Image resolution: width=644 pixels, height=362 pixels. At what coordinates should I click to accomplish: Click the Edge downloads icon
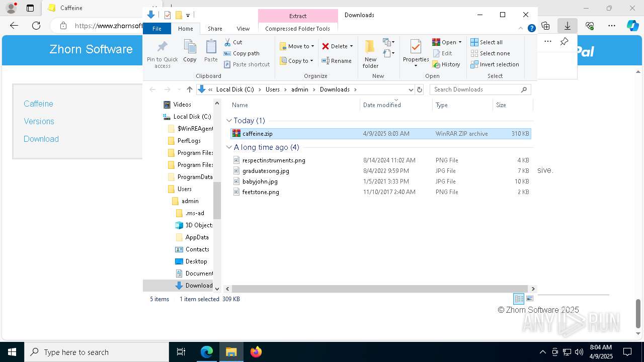coord(567,26)
